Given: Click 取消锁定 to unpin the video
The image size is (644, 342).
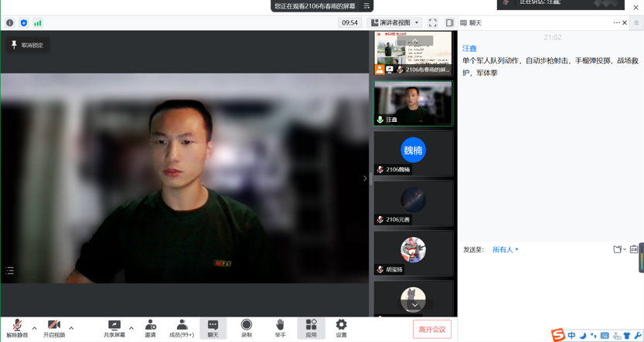Looking at the screenshot, I should click(x=28, y=46).
